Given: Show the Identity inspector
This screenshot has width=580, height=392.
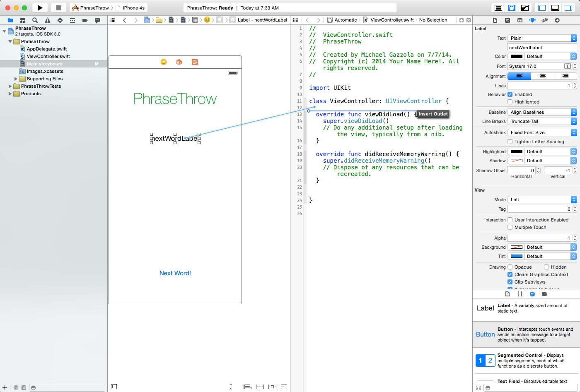Looking at the screenshot, I should [x=520, y=20].
